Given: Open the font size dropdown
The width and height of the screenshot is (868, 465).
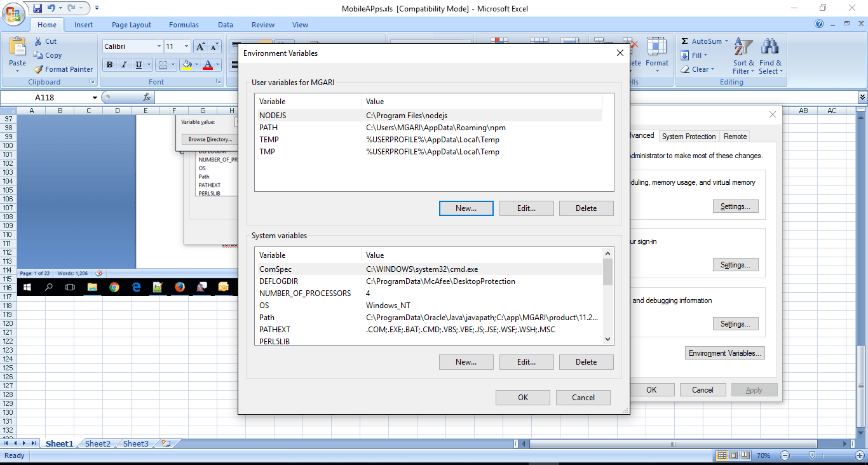Looking at the screenshot, I should pyautogui.click(x=186, y=46).
